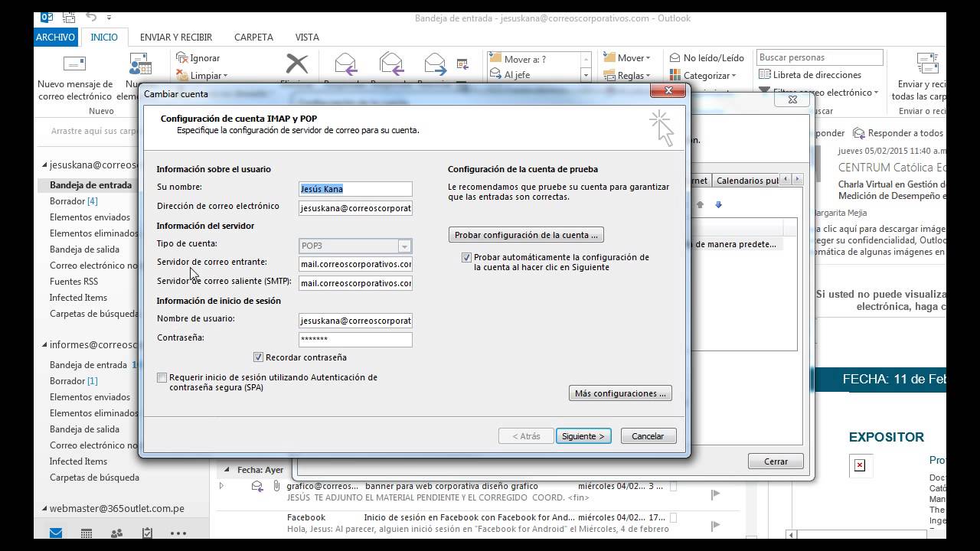The width and height of the screenshot is (980, 551).
Task: Switch to the VISTA tab
Action: [307, 37]
